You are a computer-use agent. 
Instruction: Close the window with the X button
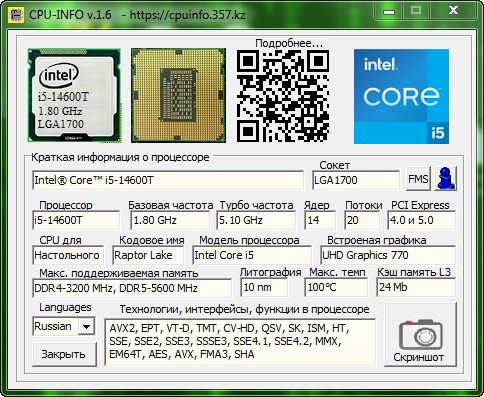pos(453,11)
